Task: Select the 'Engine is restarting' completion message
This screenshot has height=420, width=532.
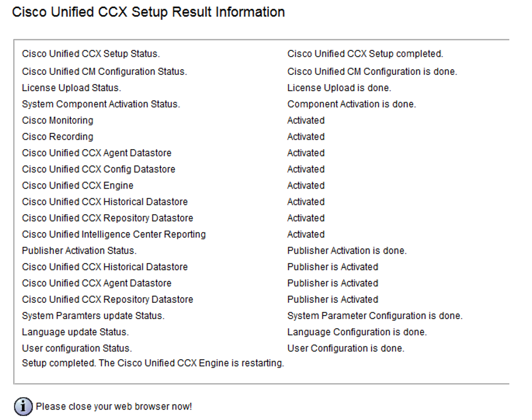Action: click(x=153, y=363)
